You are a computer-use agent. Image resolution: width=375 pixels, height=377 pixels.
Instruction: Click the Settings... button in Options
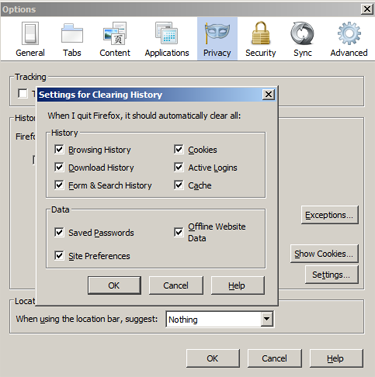pos(331,275)
